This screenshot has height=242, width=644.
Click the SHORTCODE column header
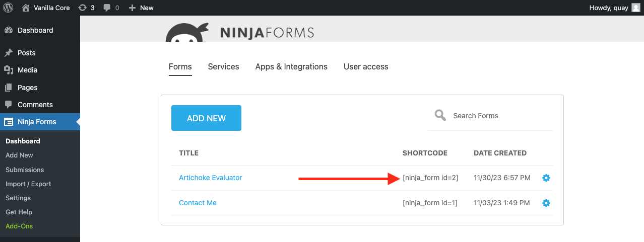click(x=425, y=153)
